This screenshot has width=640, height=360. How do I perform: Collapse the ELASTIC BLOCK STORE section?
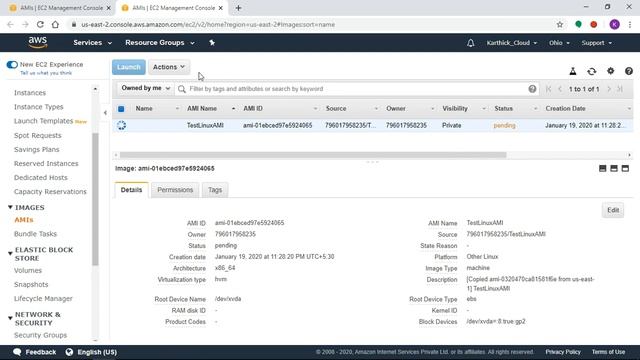10,253
